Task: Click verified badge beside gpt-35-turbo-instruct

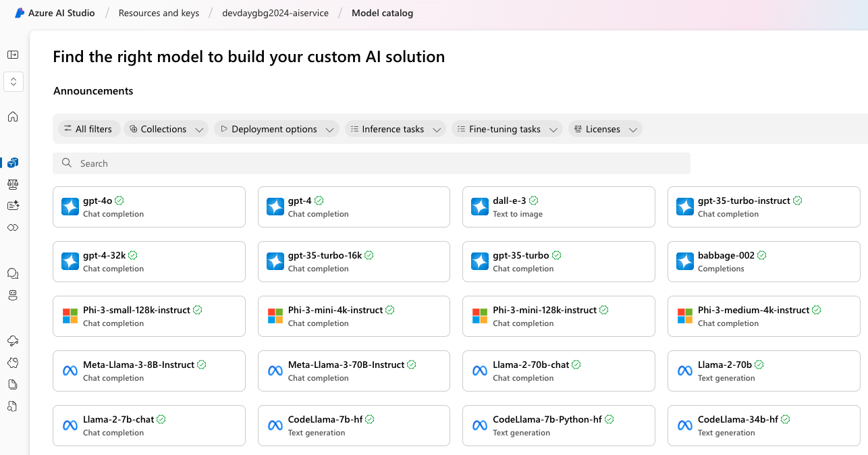Action: pyautogui.click(x=798, y=200)
